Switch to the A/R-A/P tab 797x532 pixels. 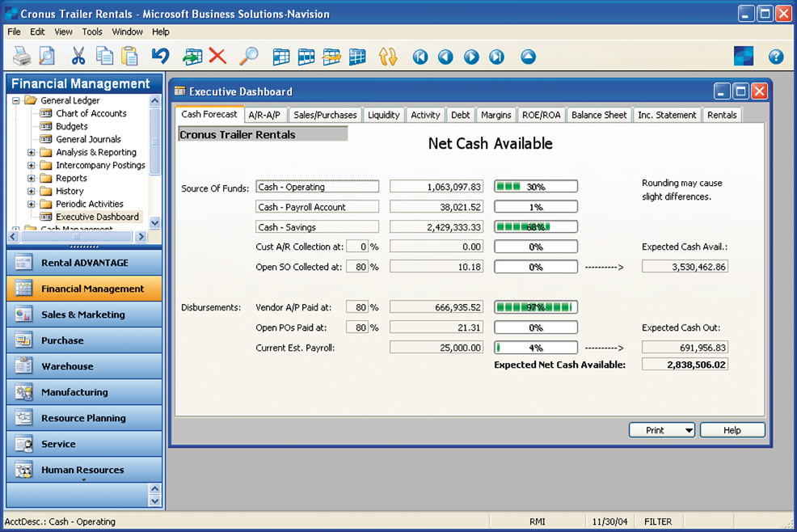[264, 115]
